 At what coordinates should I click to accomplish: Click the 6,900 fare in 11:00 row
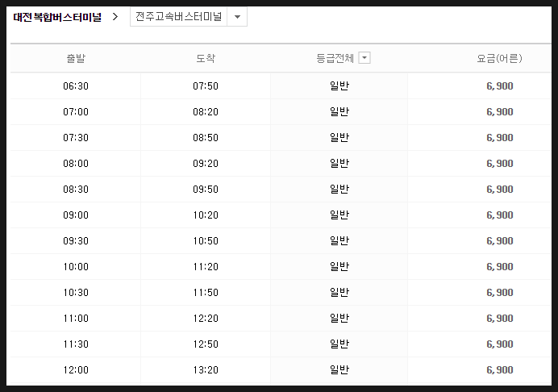click(x=500, y=319)
